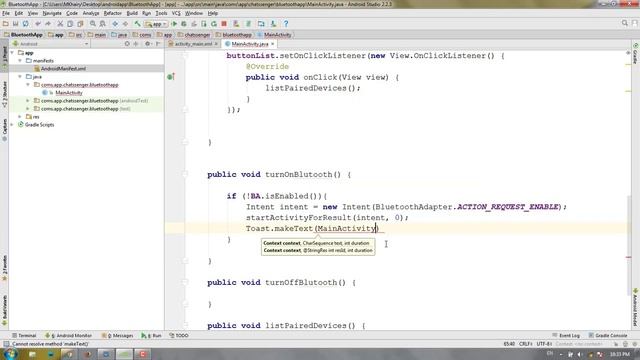Close the MainActivity.java editor tab

point(273,44)
